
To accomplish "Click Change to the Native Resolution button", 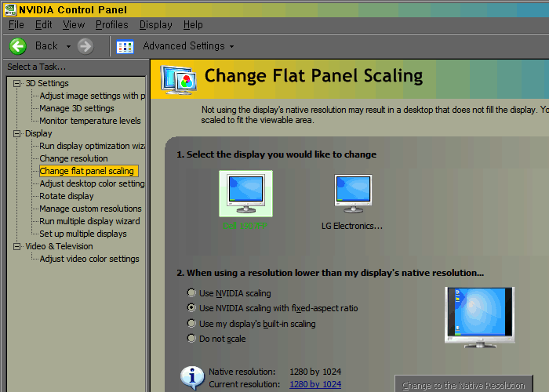I will 464,384.
